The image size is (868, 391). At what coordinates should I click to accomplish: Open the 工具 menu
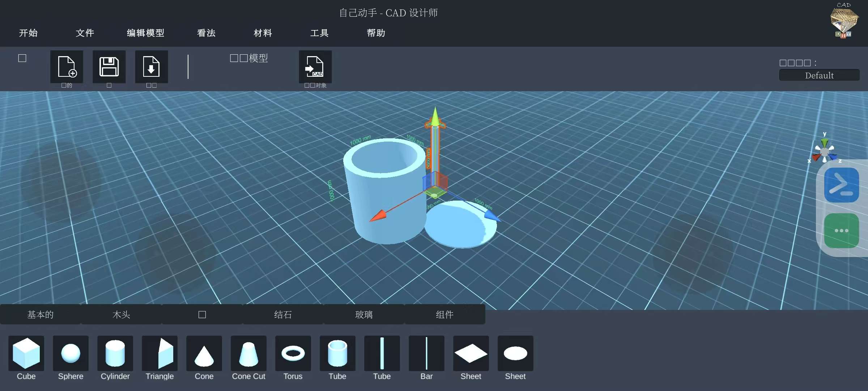pos(319,33)
